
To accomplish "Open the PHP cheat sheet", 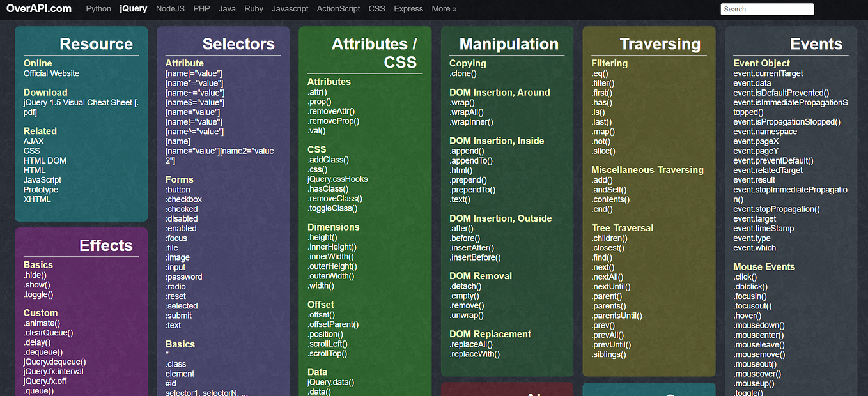I will point(201,8).
